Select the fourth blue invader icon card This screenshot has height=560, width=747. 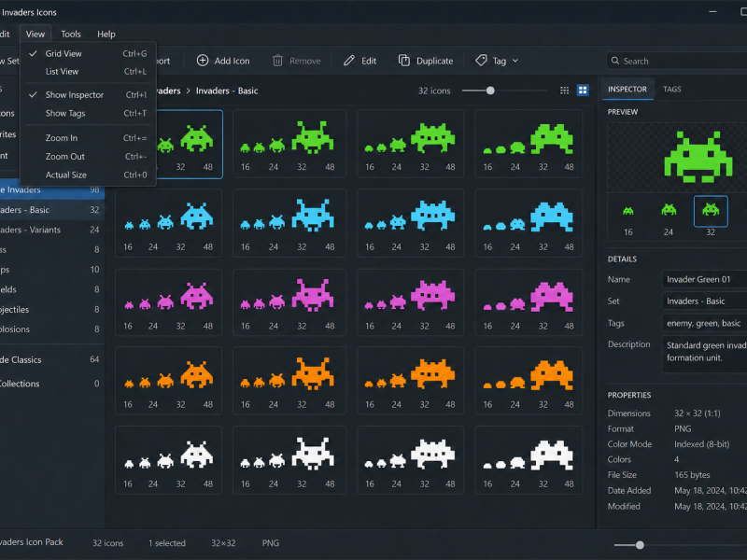[529, 223]
